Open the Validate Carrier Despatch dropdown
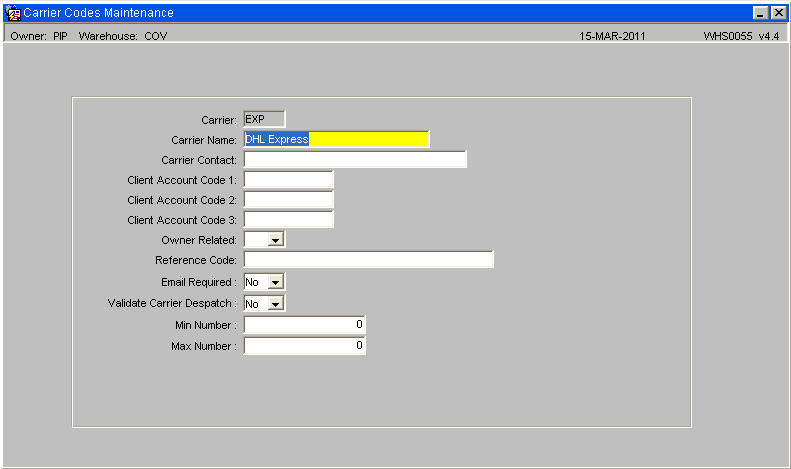 point(275,304)
